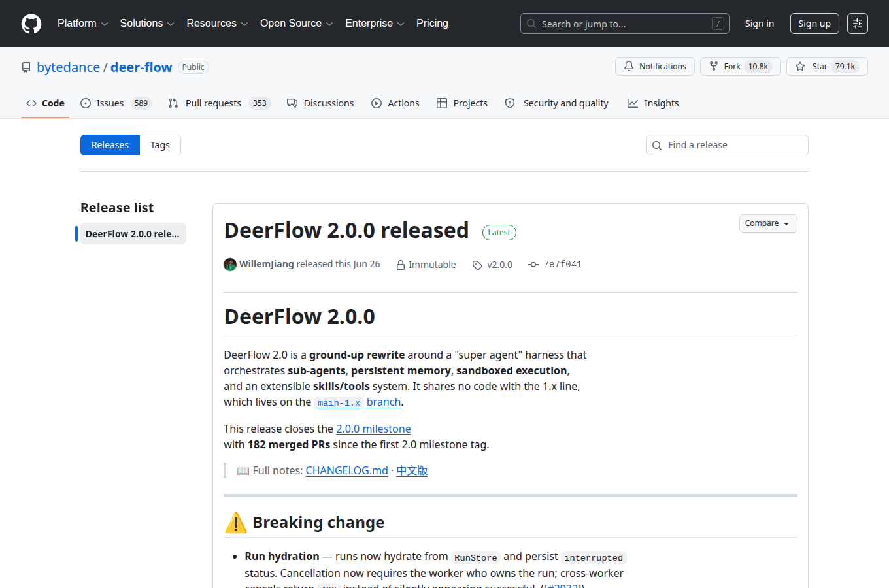The width and height of the screenshot is (889, 588).
Task: Click the repository icon beside bytedance
Action: 26,67
